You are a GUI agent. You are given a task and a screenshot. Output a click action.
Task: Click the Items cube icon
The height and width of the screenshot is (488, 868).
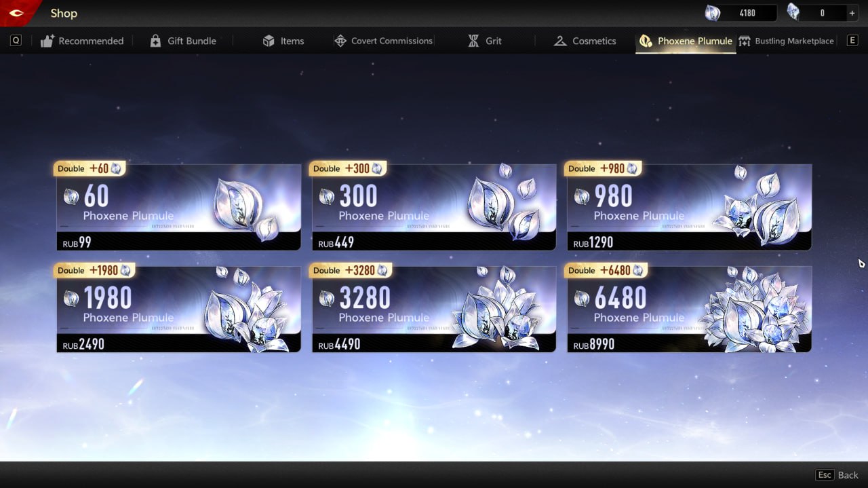click(269, 41)
